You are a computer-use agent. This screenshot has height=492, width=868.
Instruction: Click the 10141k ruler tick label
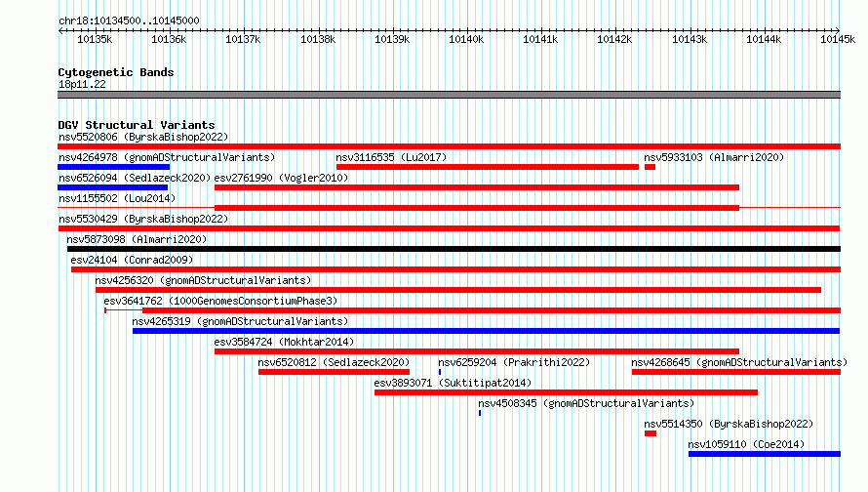(x=540, y=39)
